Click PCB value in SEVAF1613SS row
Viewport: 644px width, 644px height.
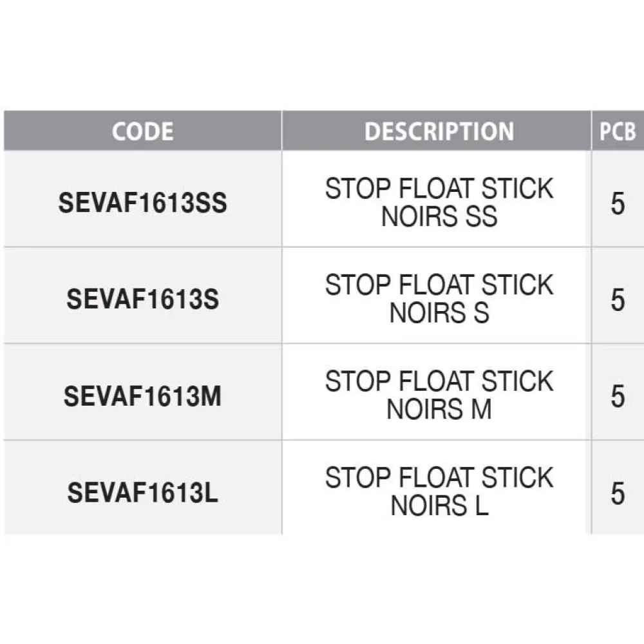tap(618, 204)
